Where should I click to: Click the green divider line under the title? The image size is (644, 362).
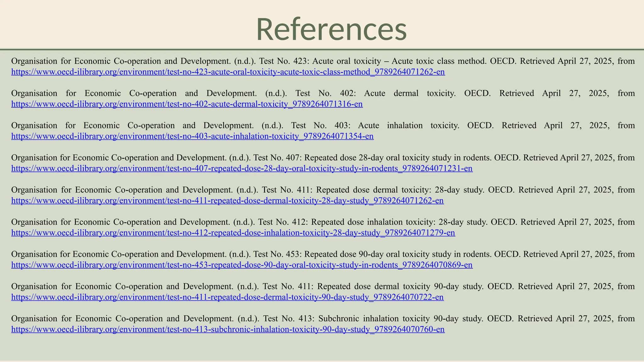click(322, 49)
